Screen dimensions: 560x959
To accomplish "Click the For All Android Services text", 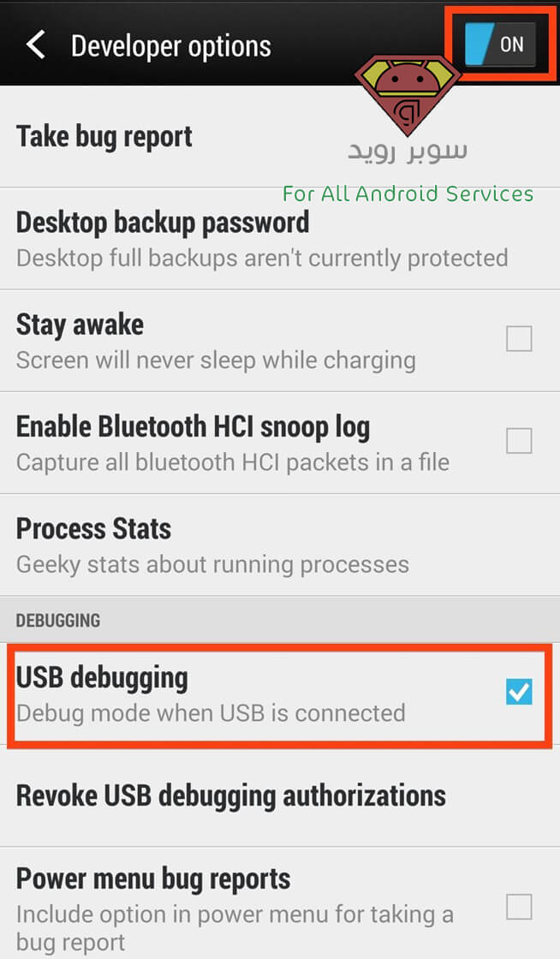I will click(x=408, y=194).
